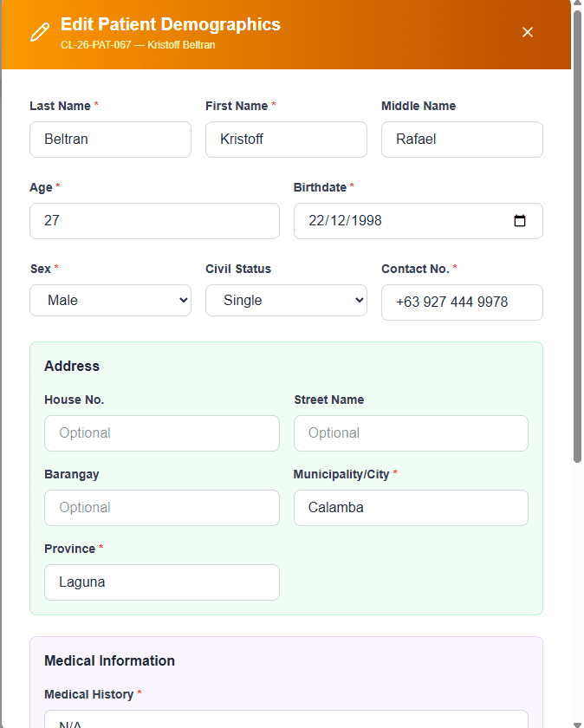Click the House No. optional field
Screen dimensions: 584x728
162,433
